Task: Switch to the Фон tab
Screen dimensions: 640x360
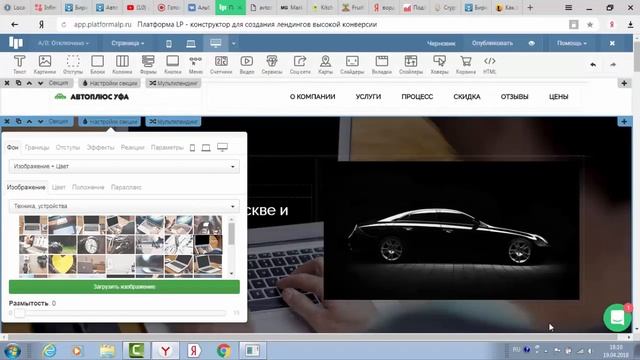Action: coord(13,147)
